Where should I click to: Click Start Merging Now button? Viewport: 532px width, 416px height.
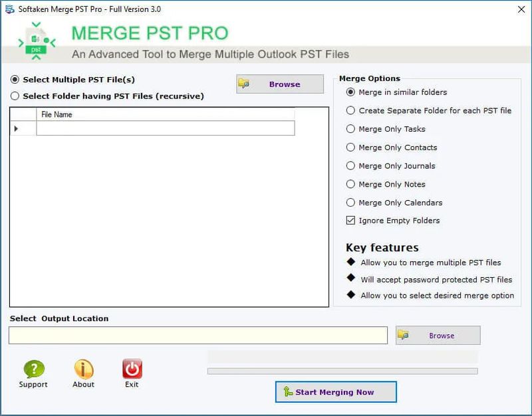point(336,392)
